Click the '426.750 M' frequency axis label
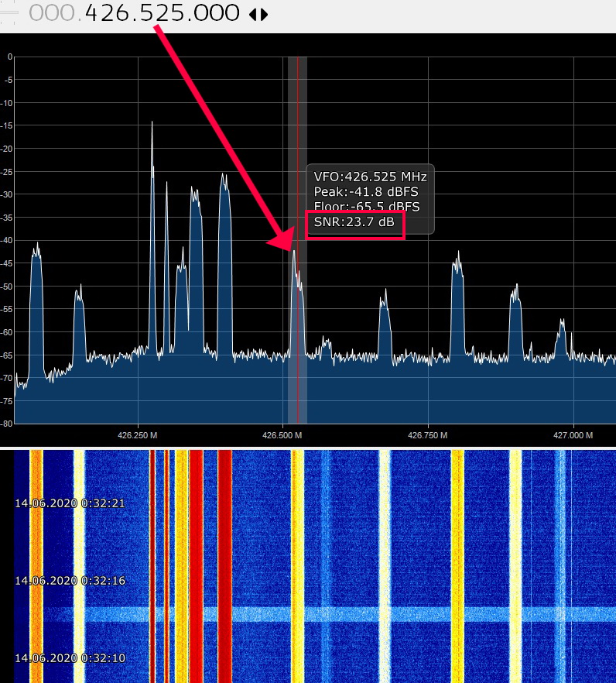This screenshot has height=683, width=616. click(x=427, y=435)
